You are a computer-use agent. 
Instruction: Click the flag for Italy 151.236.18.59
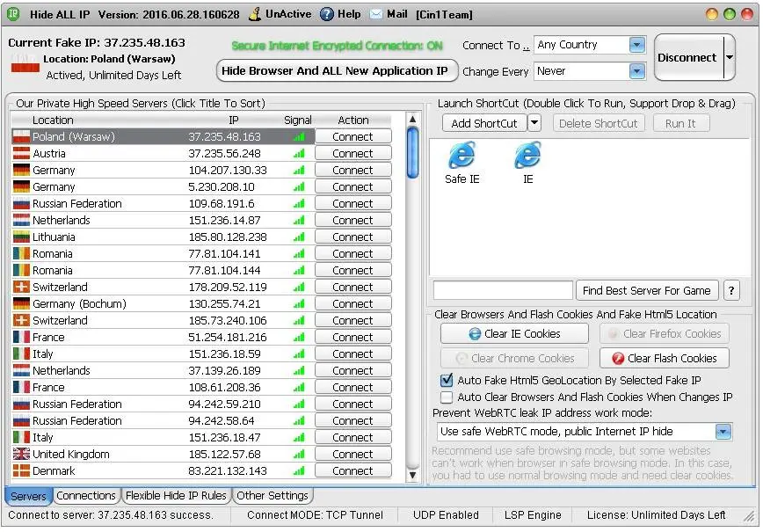21,353
